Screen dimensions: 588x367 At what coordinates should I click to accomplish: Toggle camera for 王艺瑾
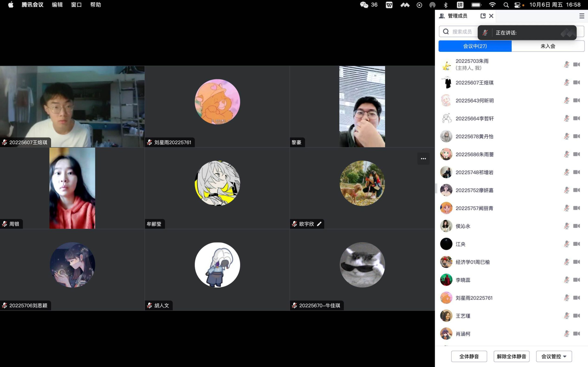click(577, 316)
